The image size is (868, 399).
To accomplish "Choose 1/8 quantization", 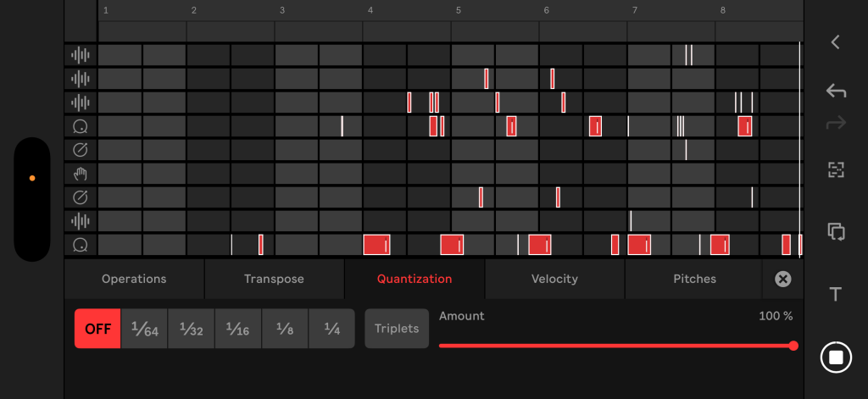I will (285, 329).
